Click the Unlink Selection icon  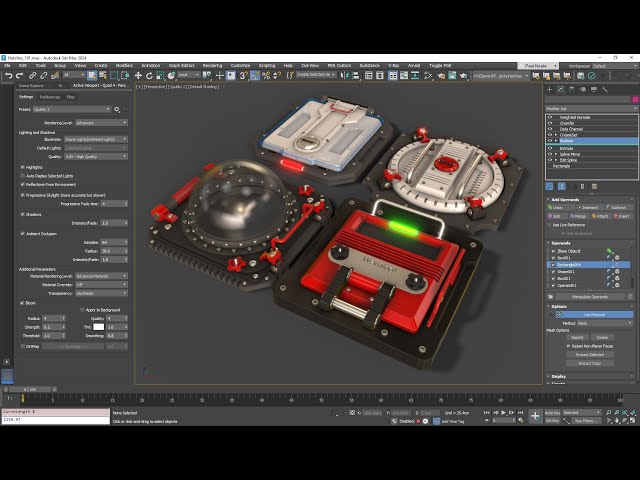click(x=43, y=76)
